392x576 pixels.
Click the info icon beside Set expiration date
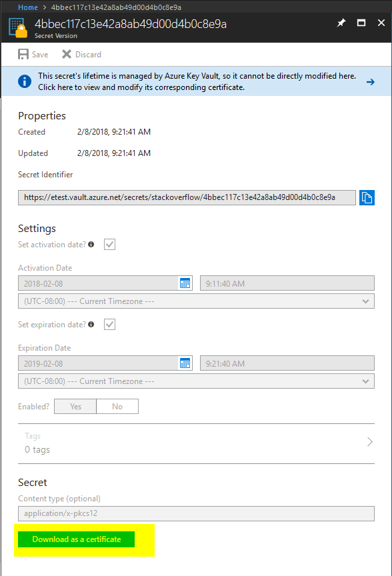(91, 325)
